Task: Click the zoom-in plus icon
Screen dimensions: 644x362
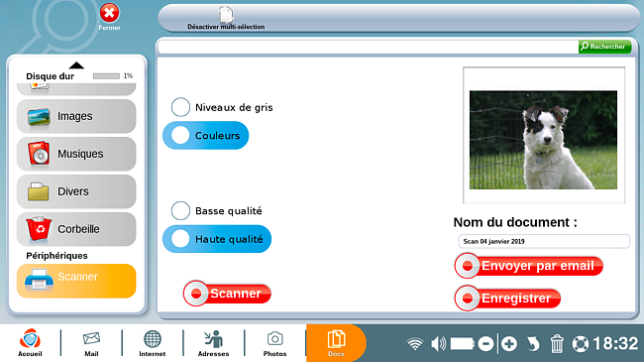Action: pos(509,344)
